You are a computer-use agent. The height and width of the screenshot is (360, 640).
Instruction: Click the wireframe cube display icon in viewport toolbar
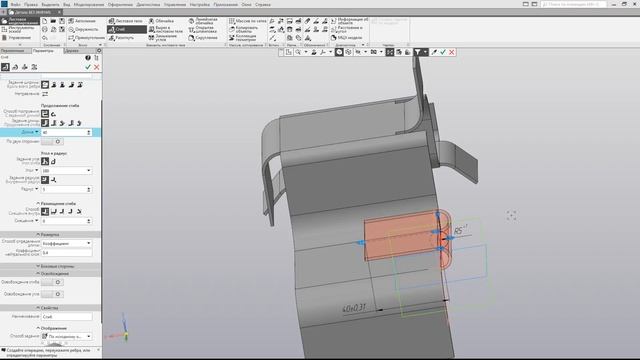click(348, 52)
